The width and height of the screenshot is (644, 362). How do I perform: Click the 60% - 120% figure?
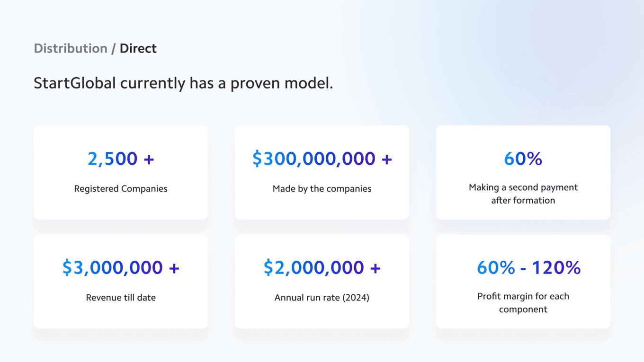(528, 268)
